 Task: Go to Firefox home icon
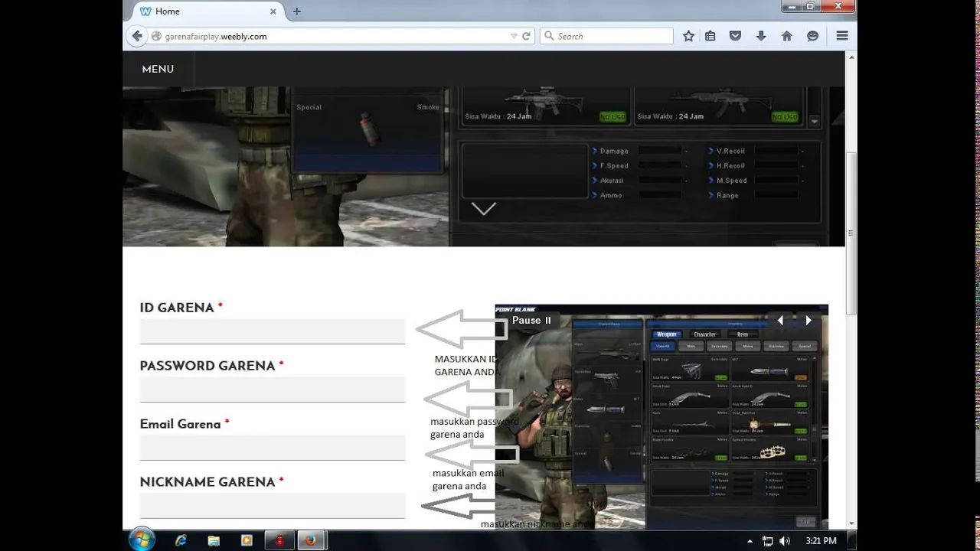coord(786,36)
